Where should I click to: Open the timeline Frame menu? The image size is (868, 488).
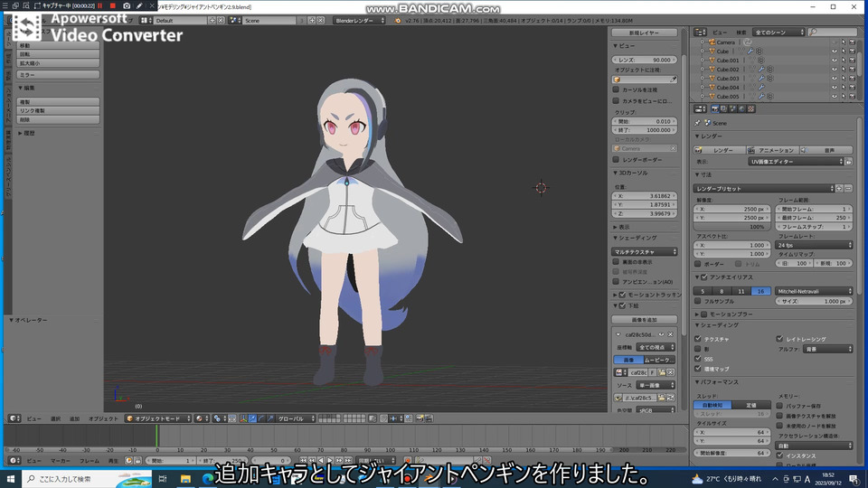click(90, 461)
